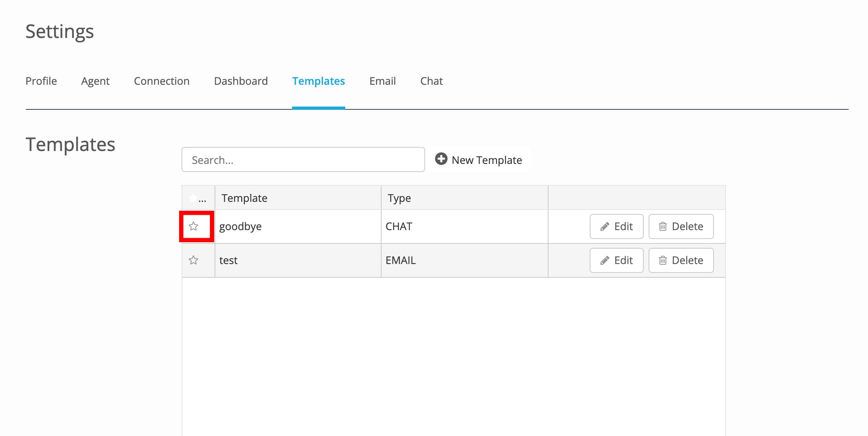Star the test template as favorite
Screen dimensions: 868x436
click(x=194, y=260)
